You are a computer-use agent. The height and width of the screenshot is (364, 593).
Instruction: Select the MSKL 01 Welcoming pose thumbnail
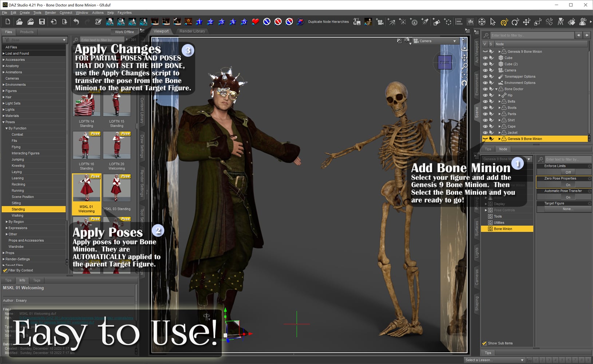pos(86,187)
